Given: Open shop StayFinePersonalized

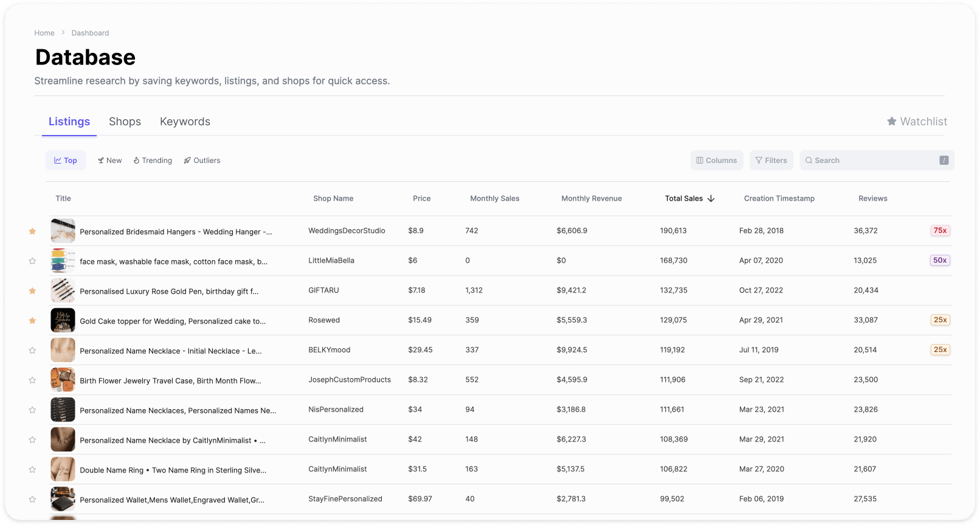Looking at the screenshot, I should point(345,499).
